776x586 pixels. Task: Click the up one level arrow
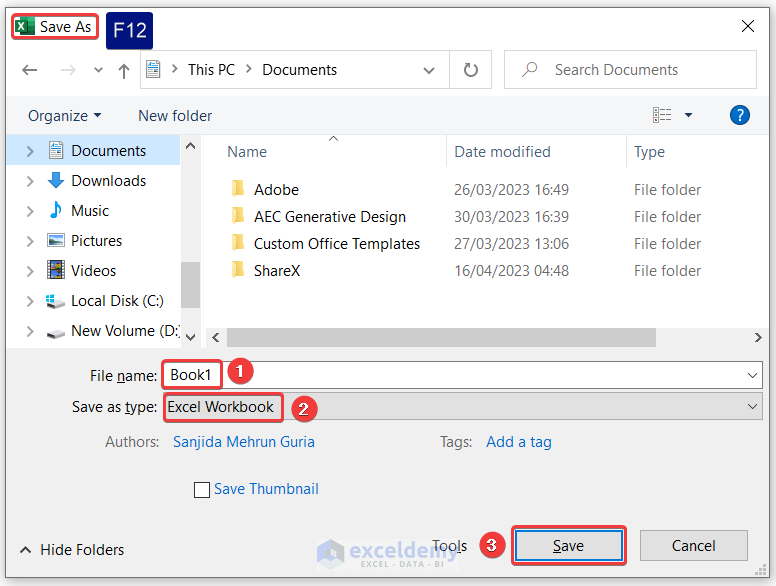(x=124, y=70)
